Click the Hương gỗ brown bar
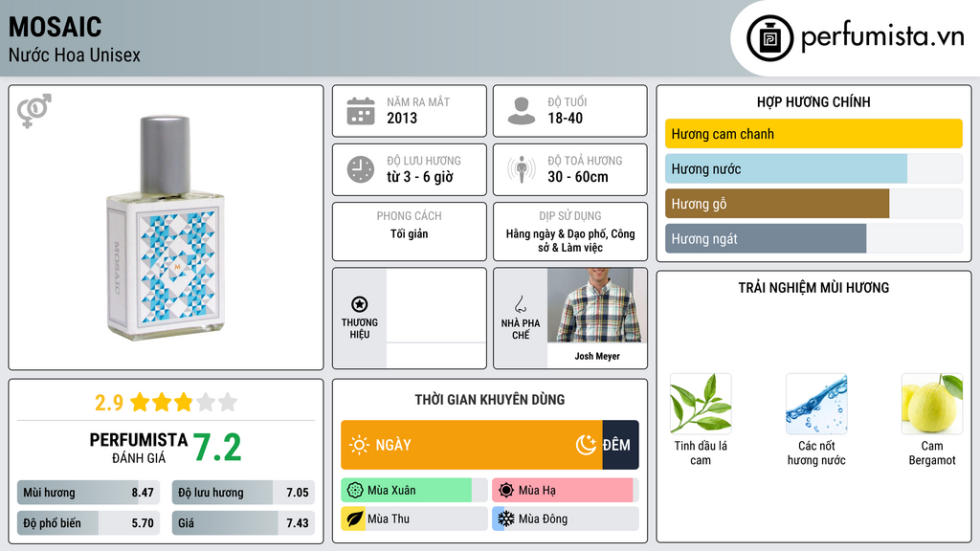Image resolution: width=980 pixels, height=551 pixels. pos(777,204)
